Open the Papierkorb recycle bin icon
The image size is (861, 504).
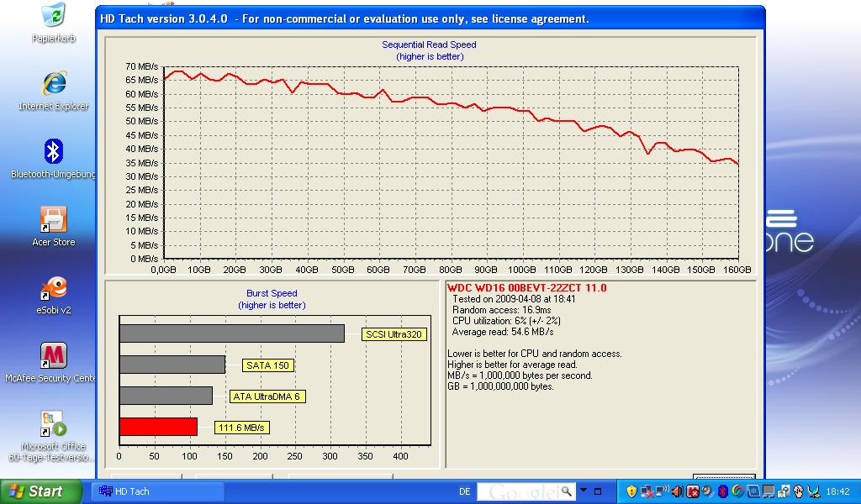point(54,22)
